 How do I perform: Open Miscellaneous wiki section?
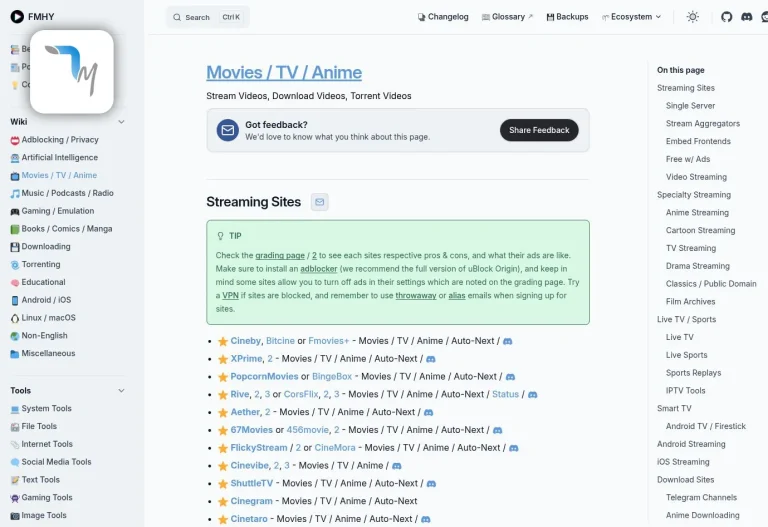coord(48,353)
